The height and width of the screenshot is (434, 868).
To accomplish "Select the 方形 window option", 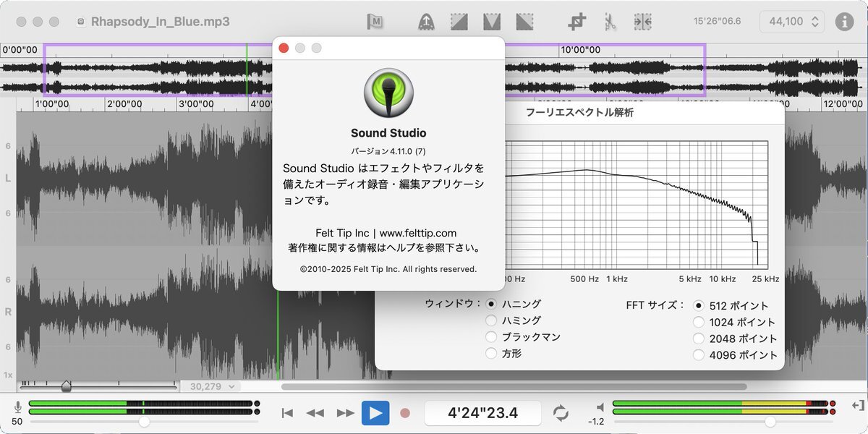I will [492, 354].
